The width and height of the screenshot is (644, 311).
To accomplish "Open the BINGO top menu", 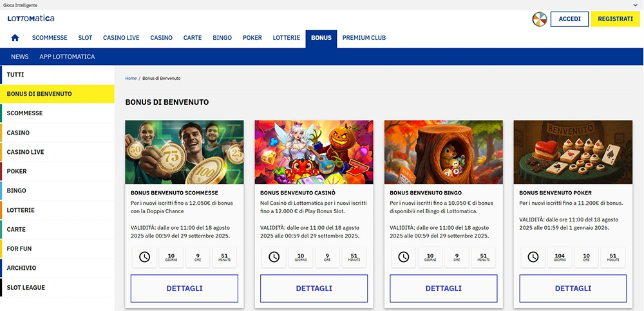I will 222,38.
